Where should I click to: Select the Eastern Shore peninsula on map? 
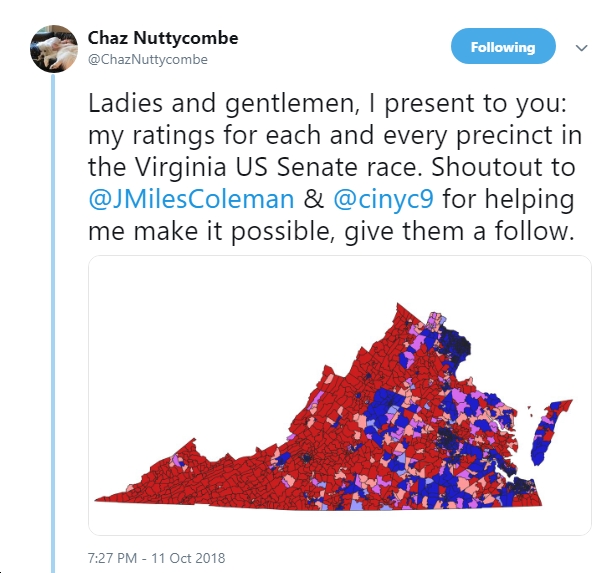tap(549, 431)
